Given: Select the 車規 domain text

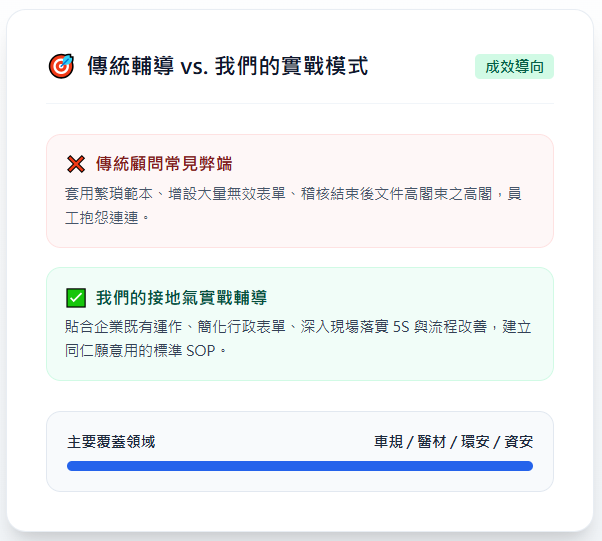Looking at the screenshot, I should pos(389,442).
